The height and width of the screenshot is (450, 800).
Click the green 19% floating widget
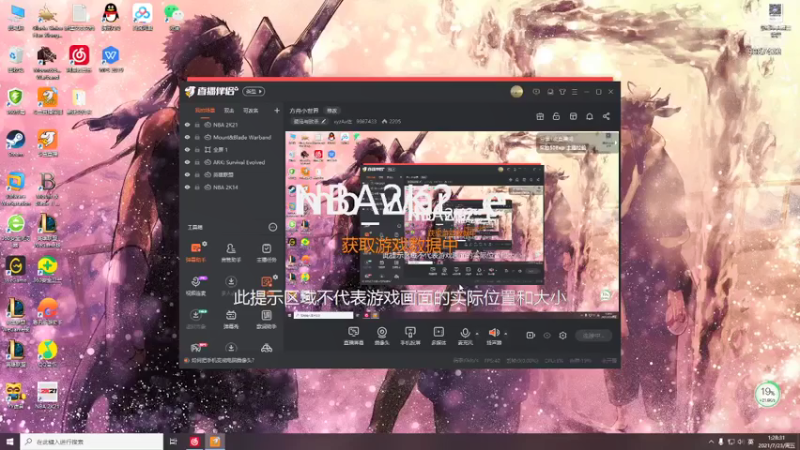(x=767, y=394)
